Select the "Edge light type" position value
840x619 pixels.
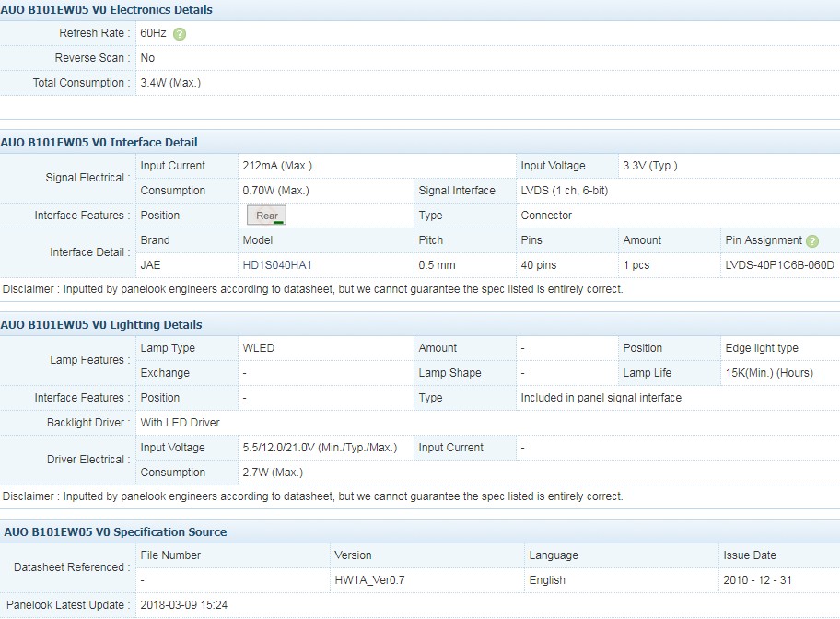click(x=762, y=348)
